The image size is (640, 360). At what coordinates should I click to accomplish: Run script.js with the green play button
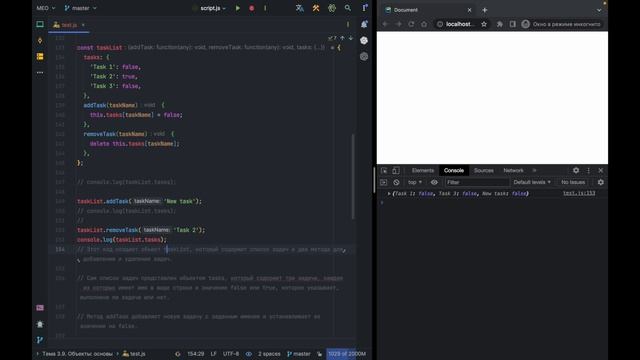coord(238,8)
